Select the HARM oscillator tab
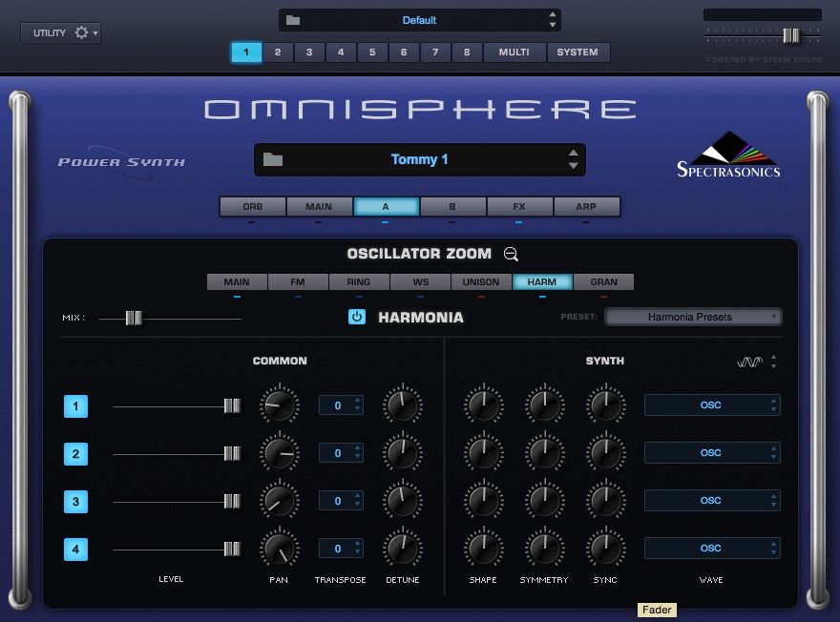The width and height of the screenshot is (840, 622). point(542,282)
